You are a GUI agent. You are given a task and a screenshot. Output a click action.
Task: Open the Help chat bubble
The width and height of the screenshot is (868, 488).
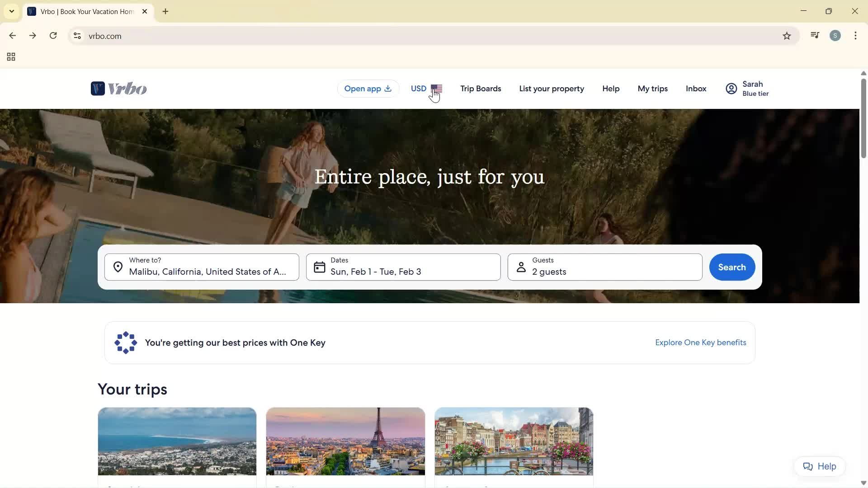click(819, 466)
